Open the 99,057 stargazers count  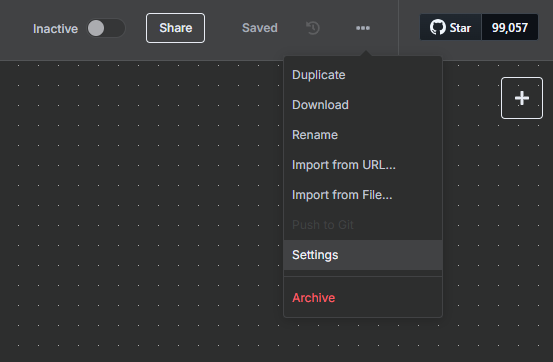coord(510,27)
